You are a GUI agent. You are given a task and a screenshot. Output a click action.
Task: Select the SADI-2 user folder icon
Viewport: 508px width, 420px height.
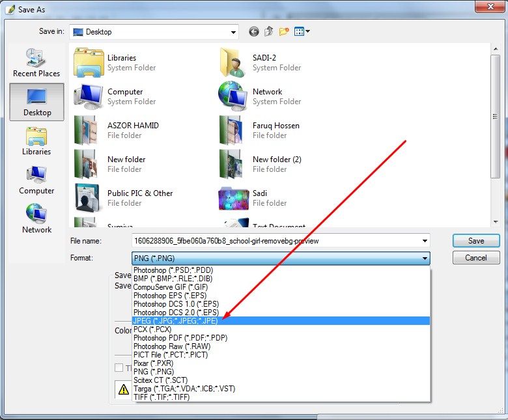pyautogui.click(x=233, y=63)
